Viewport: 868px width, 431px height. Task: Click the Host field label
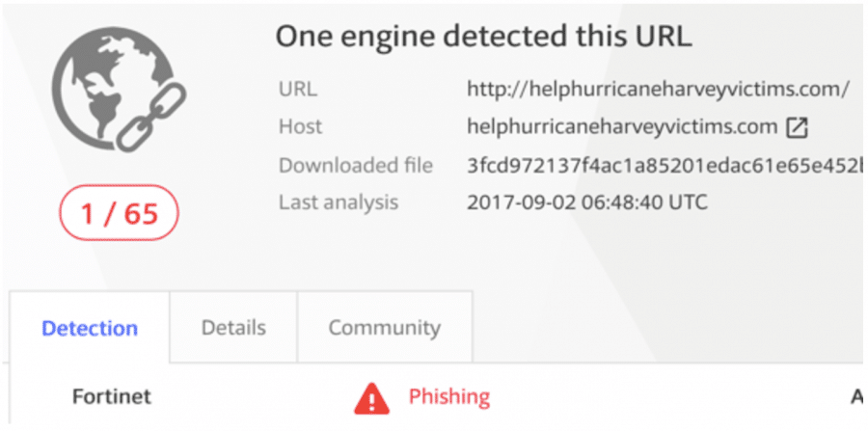300,127
